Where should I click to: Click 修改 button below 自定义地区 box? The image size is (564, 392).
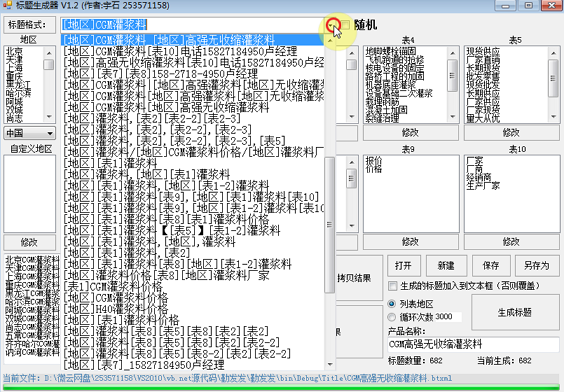tap(29, 242)
